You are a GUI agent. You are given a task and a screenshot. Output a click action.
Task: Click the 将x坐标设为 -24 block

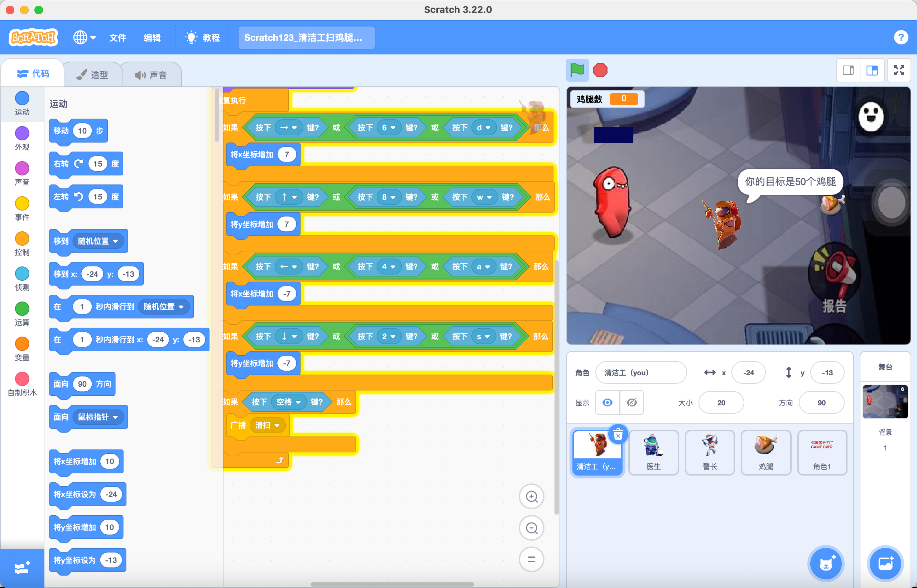87,495
